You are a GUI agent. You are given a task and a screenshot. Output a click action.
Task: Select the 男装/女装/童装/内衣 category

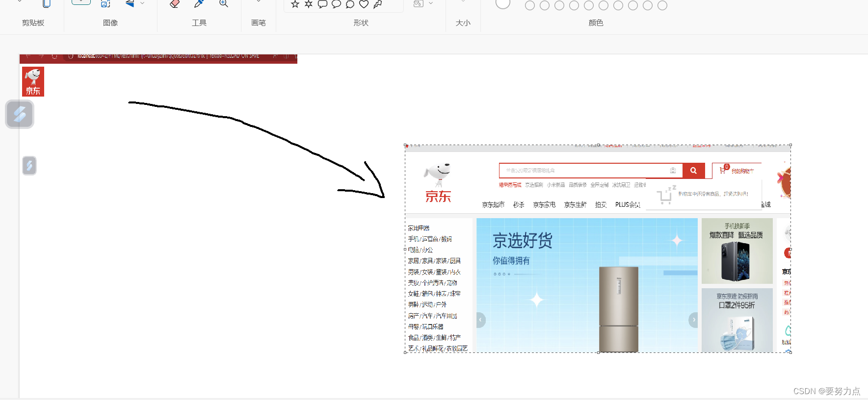[434, 272]
